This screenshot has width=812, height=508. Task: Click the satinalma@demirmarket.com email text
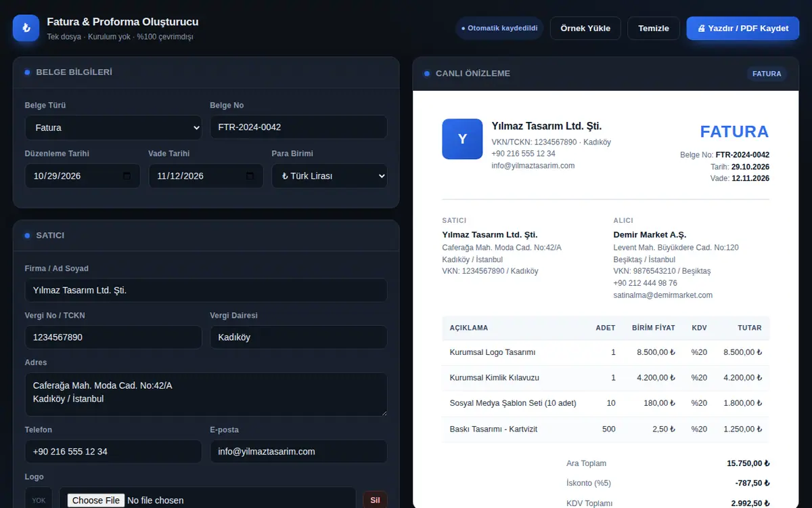point(663,295)
